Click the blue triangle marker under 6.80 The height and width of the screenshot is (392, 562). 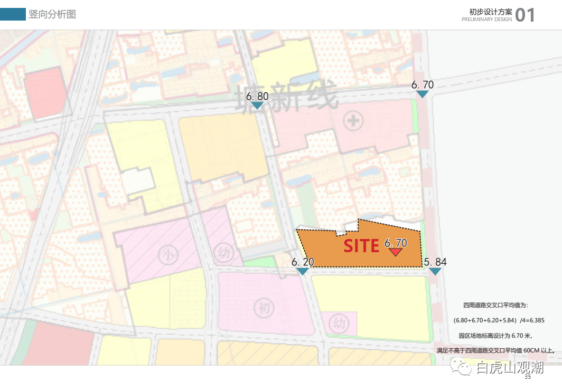coord(257,105)
